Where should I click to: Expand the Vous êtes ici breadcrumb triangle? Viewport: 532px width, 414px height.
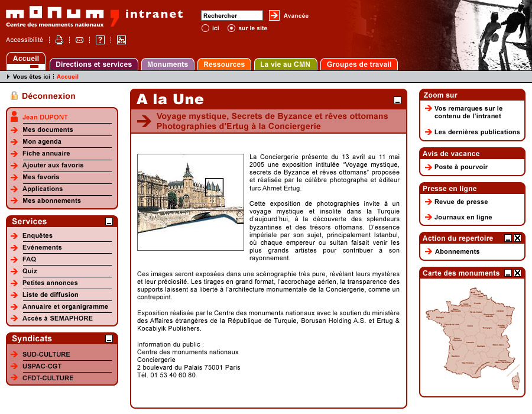[x=8, y=77]
